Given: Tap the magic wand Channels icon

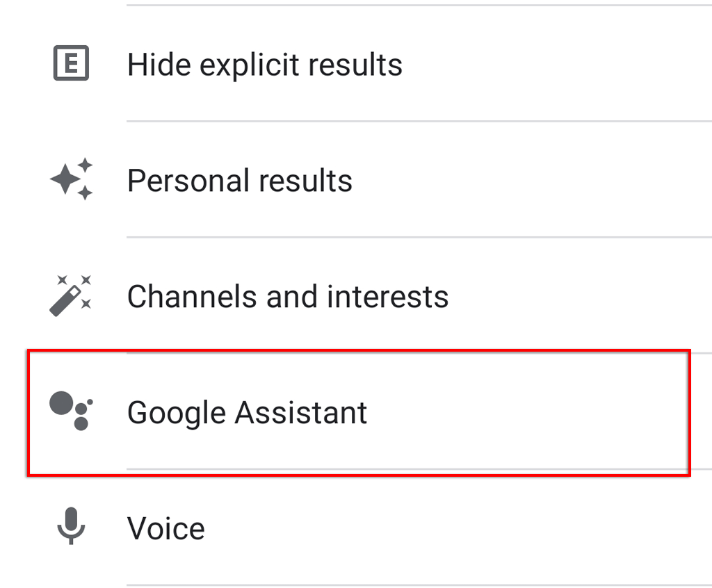Looking at the screenshot, I should (70, 295).
